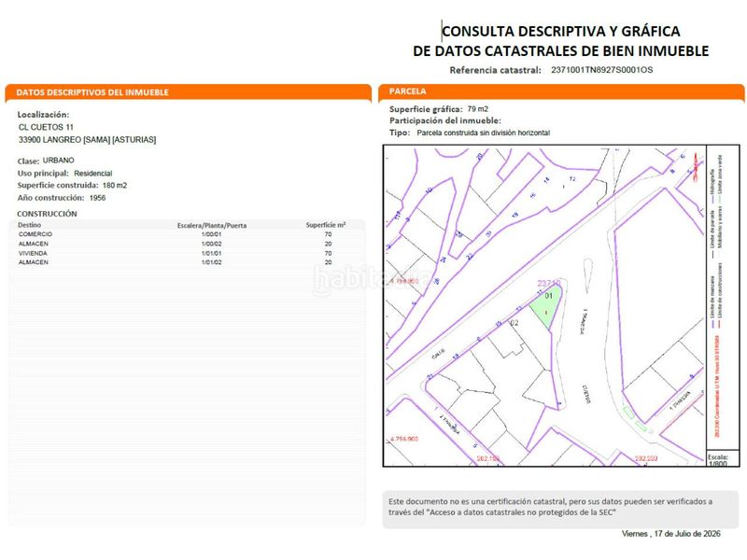The height and width of the screenshot is (560, 747).
Task: Click 'Parcela construida sin división horizontal'
Action: click(x=484, y=133)
